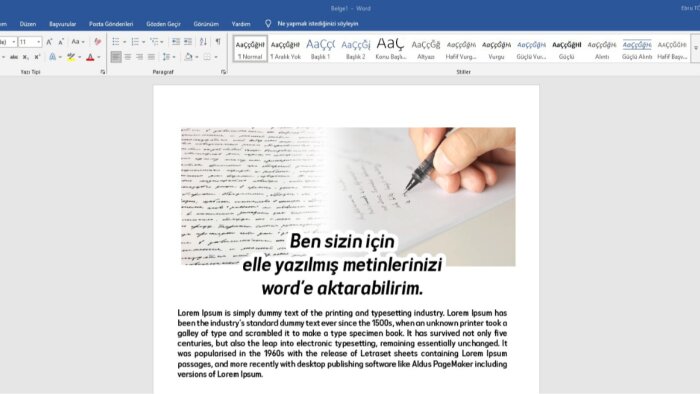Viewport: 700px width, 394px height.
Task: Apply the Hafif Vurgulama style
Action: pyautogui.click(x=461, y=49)
